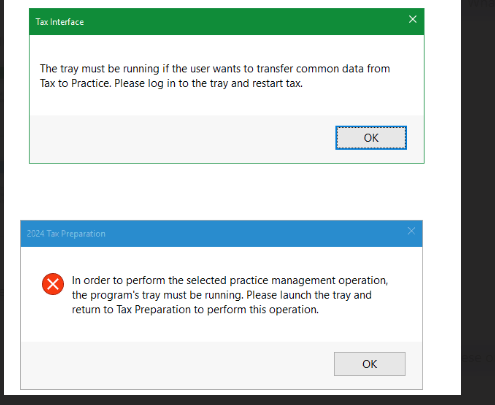Screen dimensions: 495x405
Task: Click the red error icon
Action: pos(53,284)
